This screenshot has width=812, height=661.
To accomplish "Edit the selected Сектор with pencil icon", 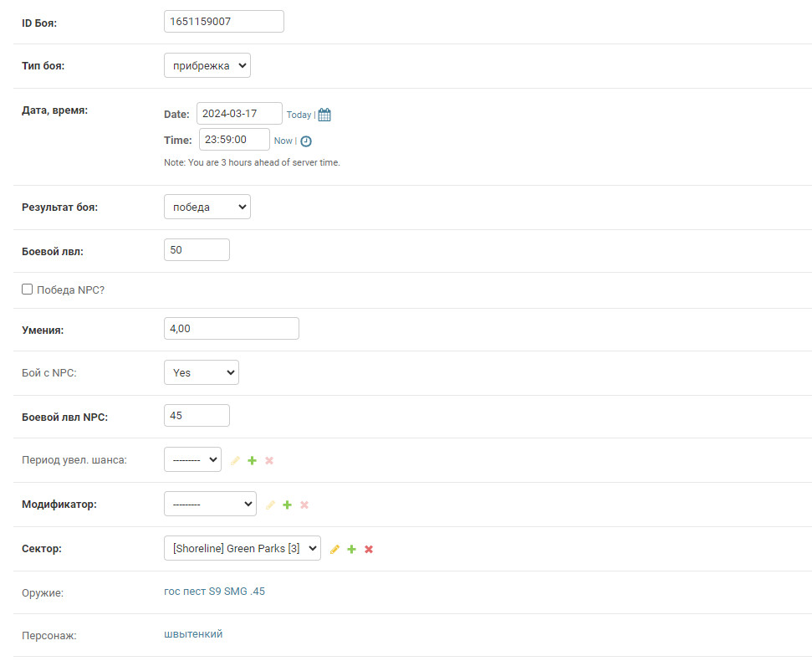I will point(335,549).
